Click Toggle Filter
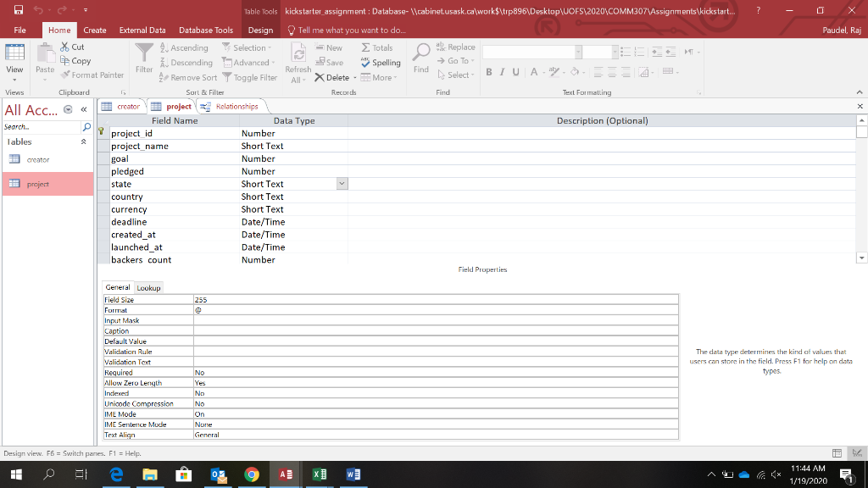 pos(250,77)
